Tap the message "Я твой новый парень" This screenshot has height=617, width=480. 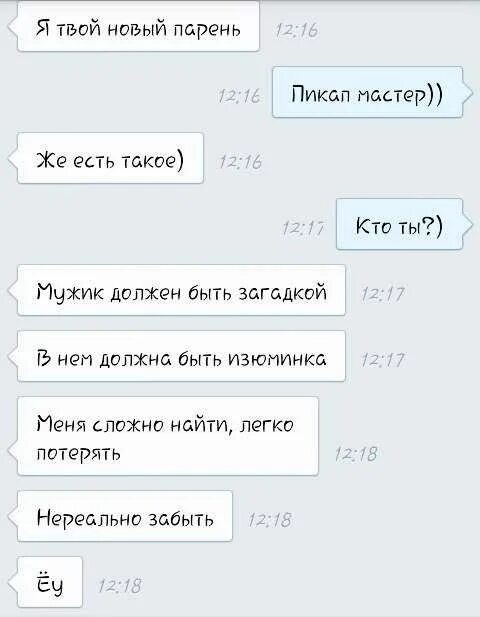[x=138, y=26]
